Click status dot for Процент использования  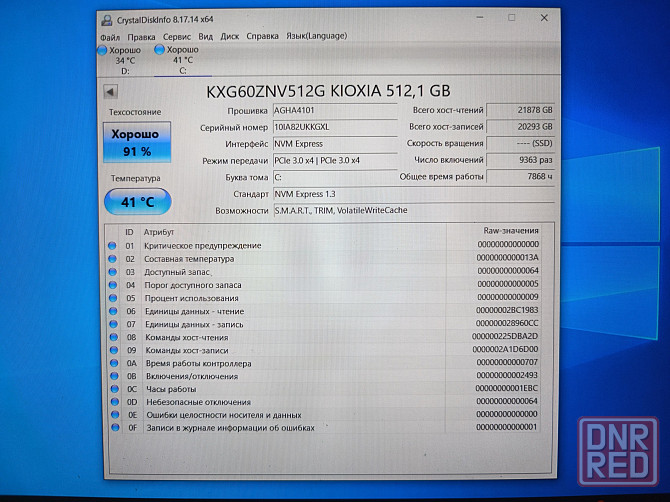click(113, 298)
